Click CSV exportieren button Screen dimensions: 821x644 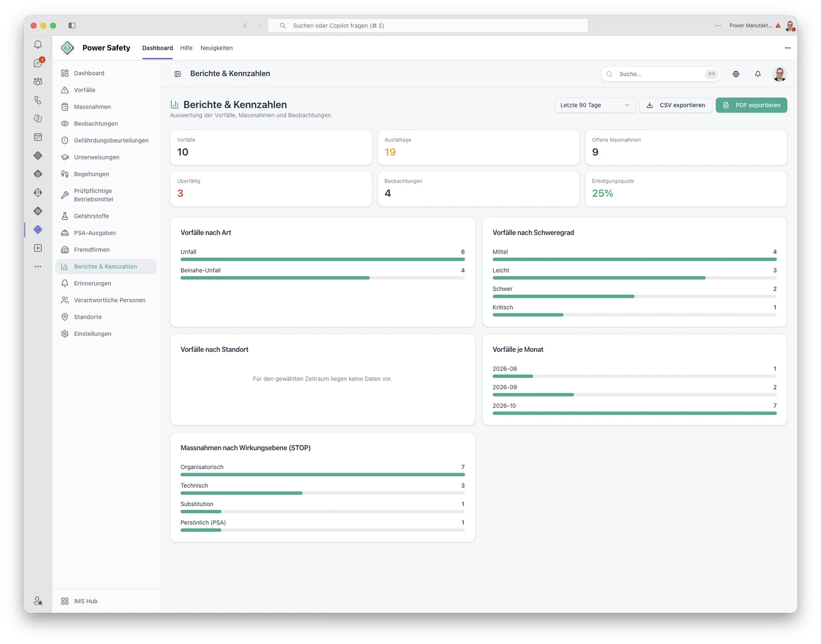(x=676, y=105)
